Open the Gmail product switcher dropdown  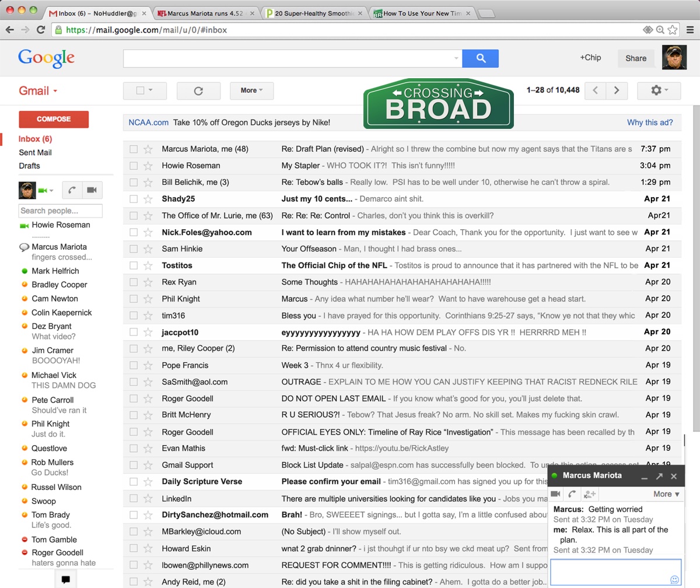pyautogui.click(x=38, y=91)
